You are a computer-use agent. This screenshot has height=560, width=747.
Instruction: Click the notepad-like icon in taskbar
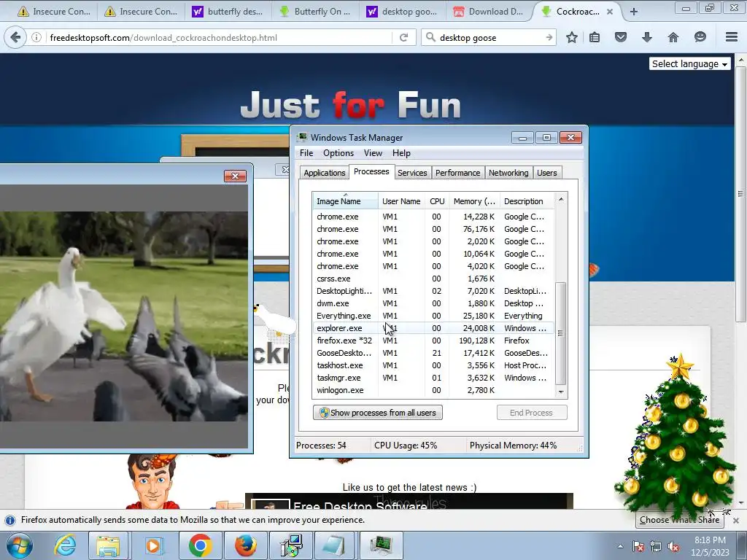336,545
